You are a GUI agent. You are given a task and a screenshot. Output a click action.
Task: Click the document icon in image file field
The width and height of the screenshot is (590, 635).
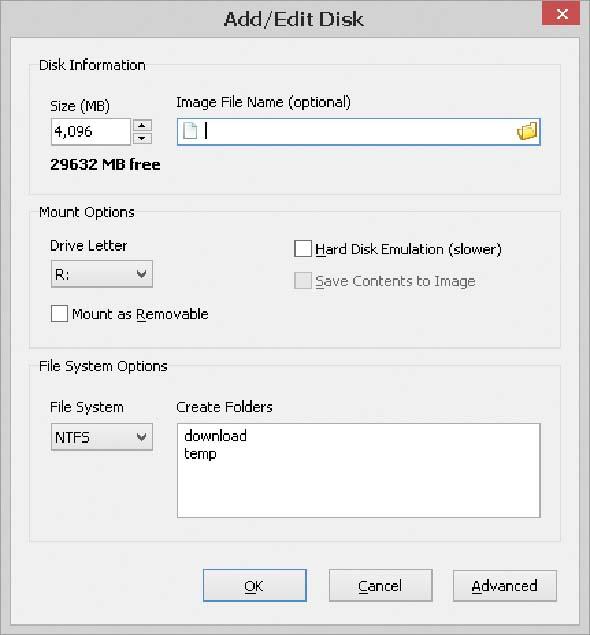pos(190,131)
